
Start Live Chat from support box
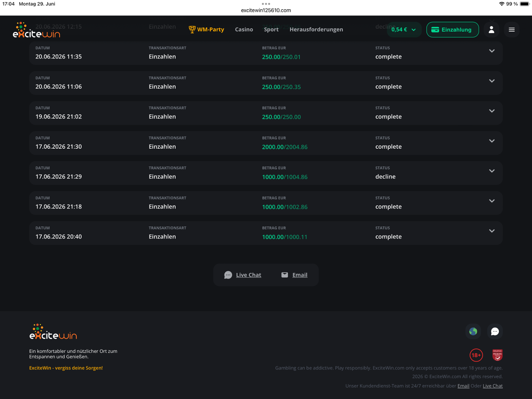[243, 275]
